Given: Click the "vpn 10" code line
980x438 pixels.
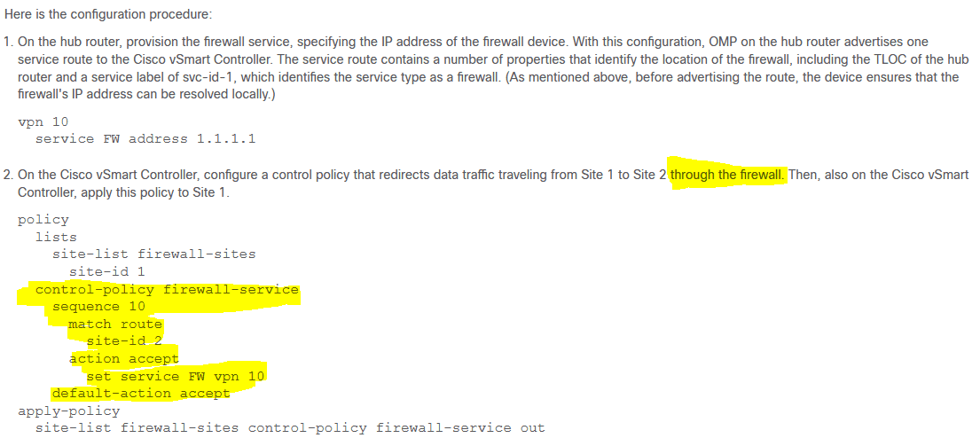Looking at the screenshot, I should 43,121.
